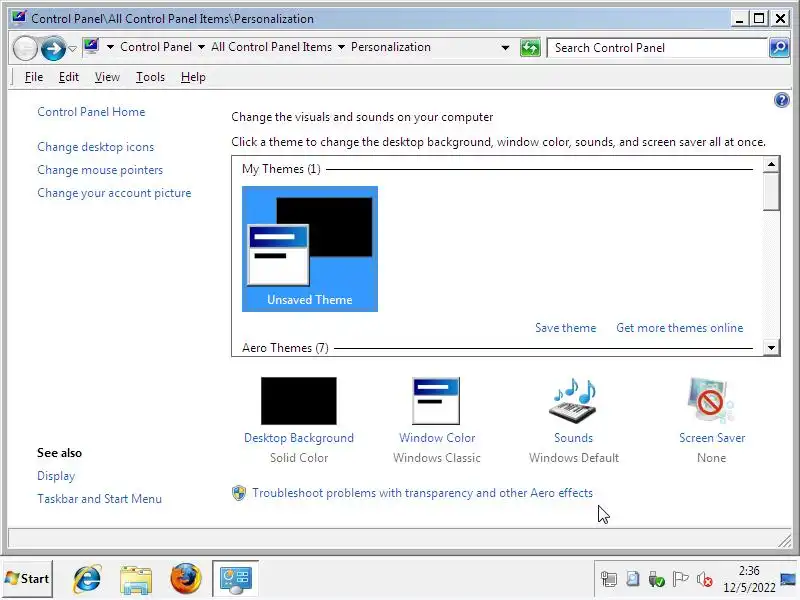The width and height of the screenshot is (800, 600).
Task: Click the Start button
Action: coord(27,579)
